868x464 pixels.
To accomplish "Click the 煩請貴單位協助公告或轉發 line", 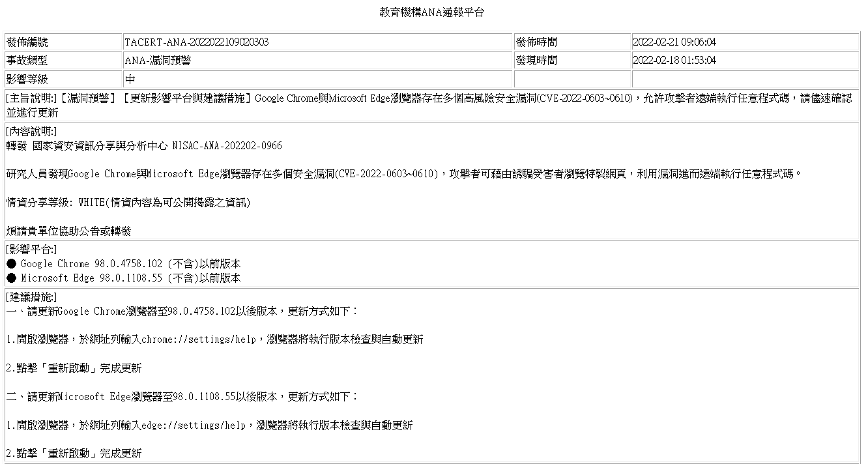I will click(x=68, y=231).
